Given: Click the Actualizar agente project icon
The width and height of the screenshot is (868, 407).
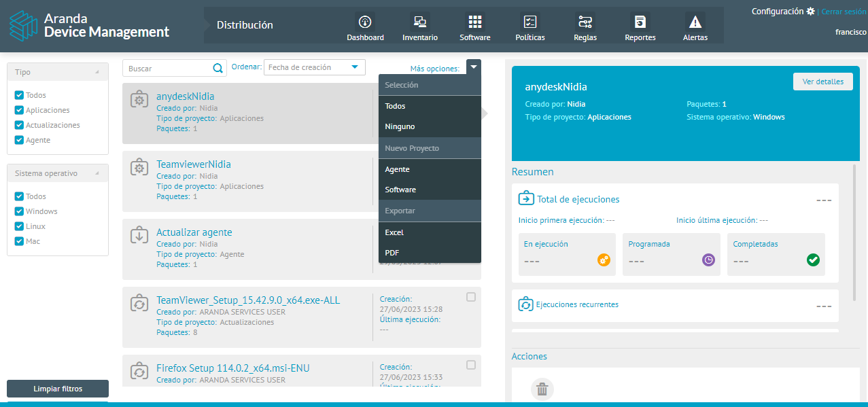Looking at the screenshot, I should point(139,236).
